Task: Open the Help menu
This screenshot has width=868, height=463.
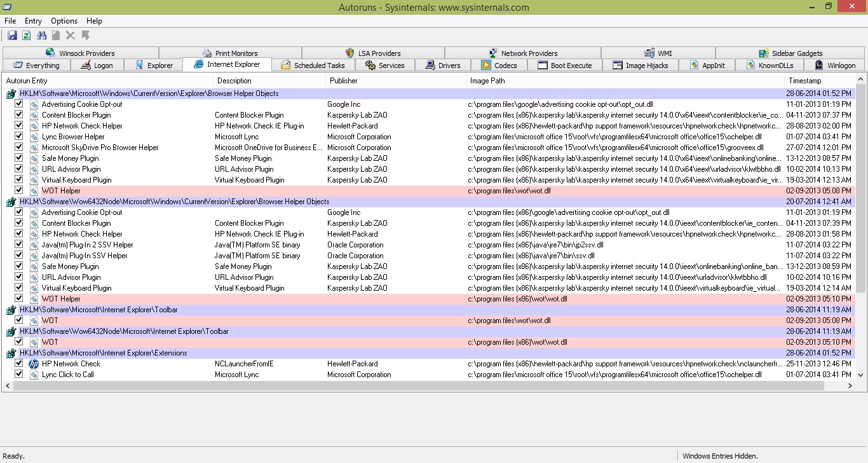Action: tap(94, 21)
